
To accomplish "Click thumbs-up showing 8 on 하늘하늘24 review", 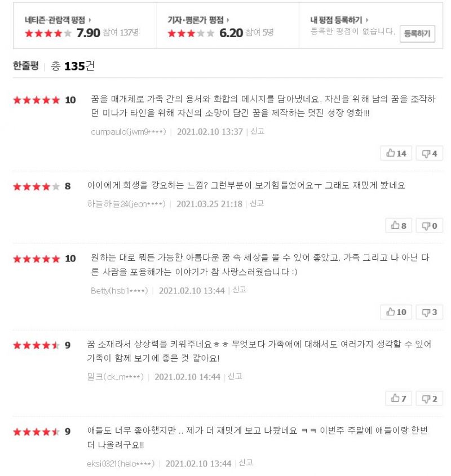I will coord(399,225).
